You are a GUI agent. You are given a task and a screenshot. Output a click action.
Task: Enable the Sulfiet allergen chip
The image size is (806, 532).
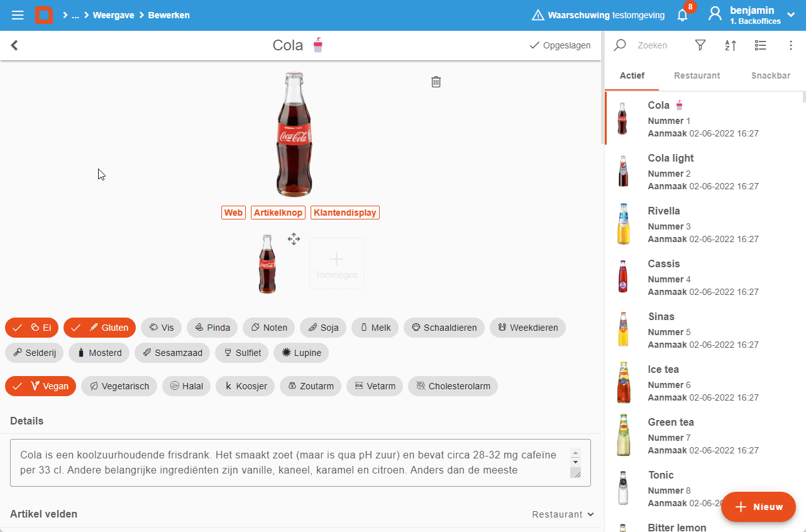point(241,353)
